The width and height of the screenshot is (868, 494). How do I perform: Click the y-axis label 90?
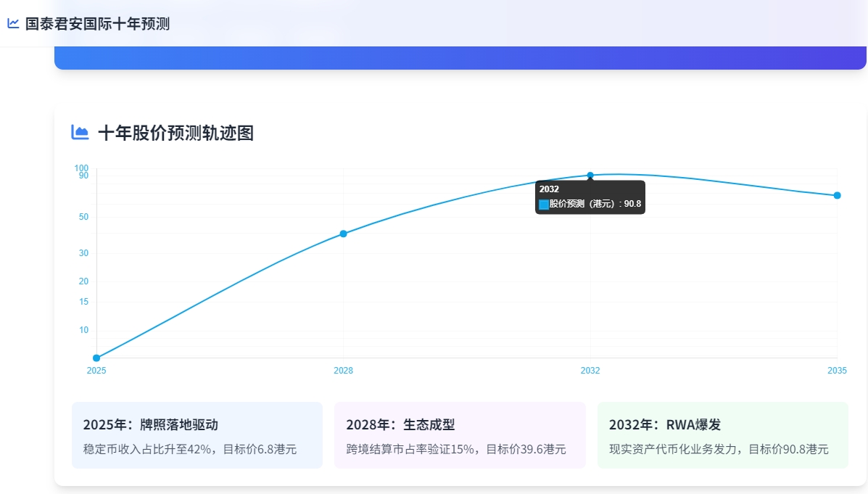[x=83, y=176]
